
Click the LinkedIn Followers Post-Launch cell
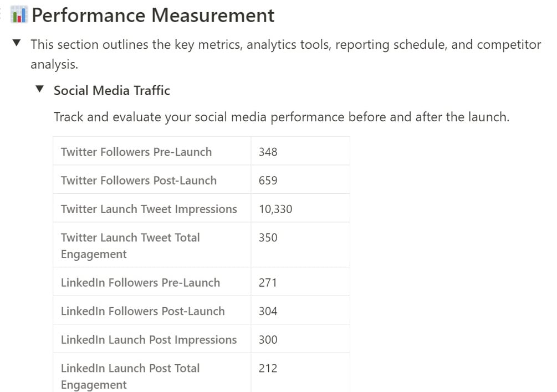pos(152,311)
